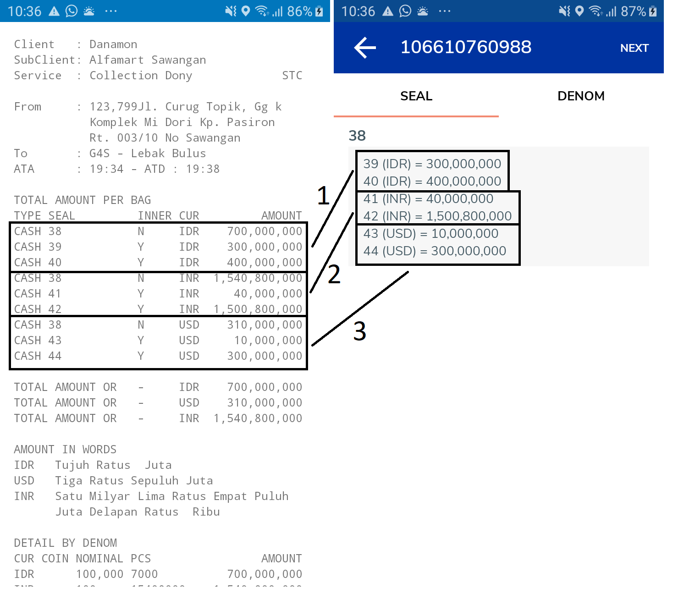Tap the CASH 38 INR 1,540,800,000 row

[158, 278]
